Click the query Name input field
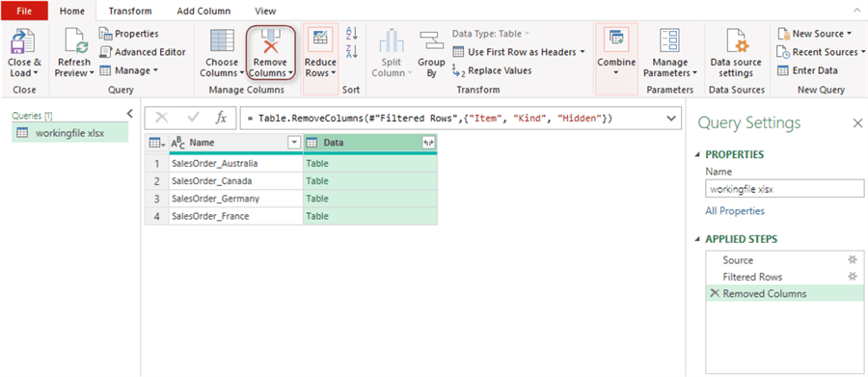Image resolution: width=868 pixels, height=377 pixels. (x=784, y=188)
